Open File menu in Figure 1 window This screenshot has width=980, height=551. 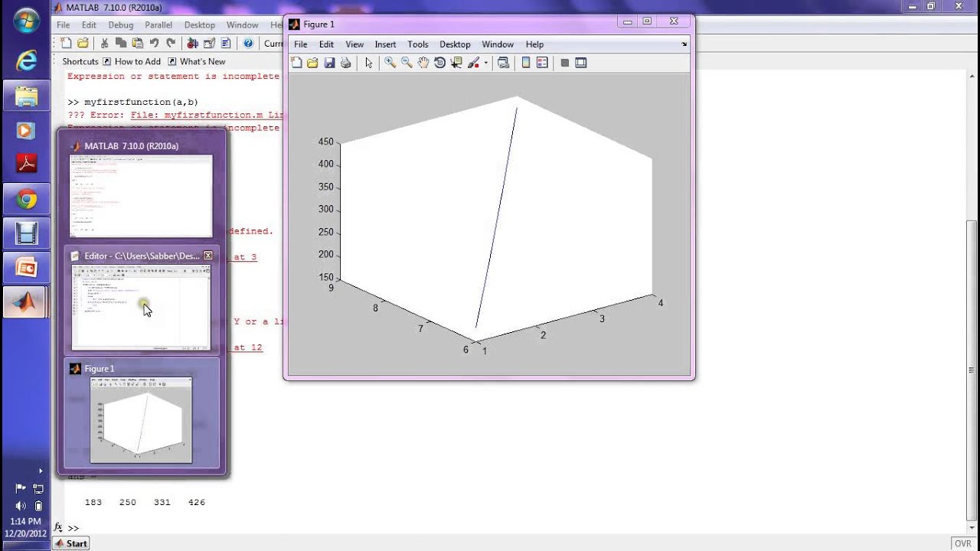click(x=301, y=44)
